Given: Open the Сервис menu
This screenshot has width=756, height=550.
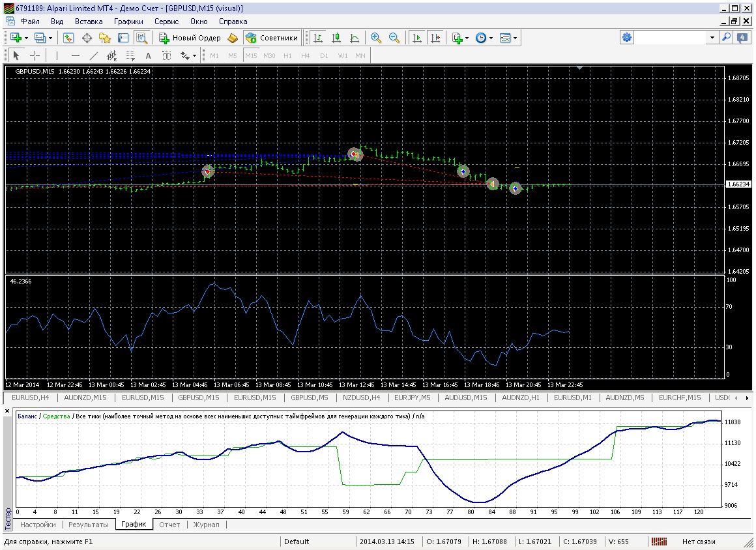Looking at the screenshot, I should [166, 22].
